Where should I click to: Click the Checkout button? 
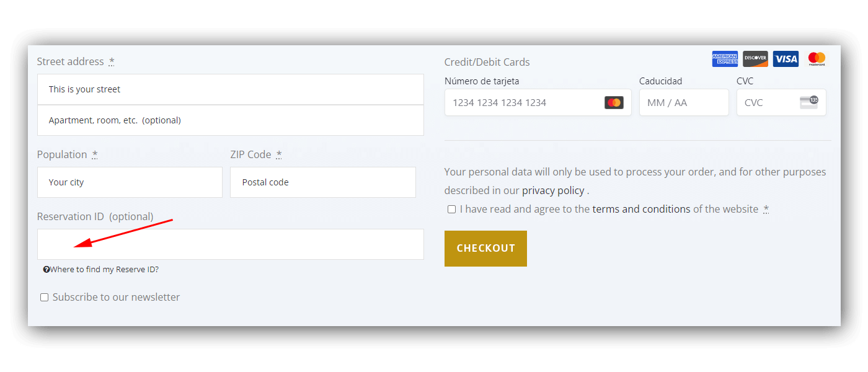(x=485, y=249)
